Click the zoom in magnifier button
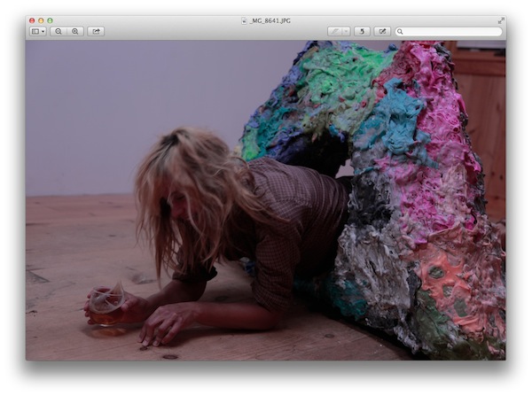 [75, 31]
